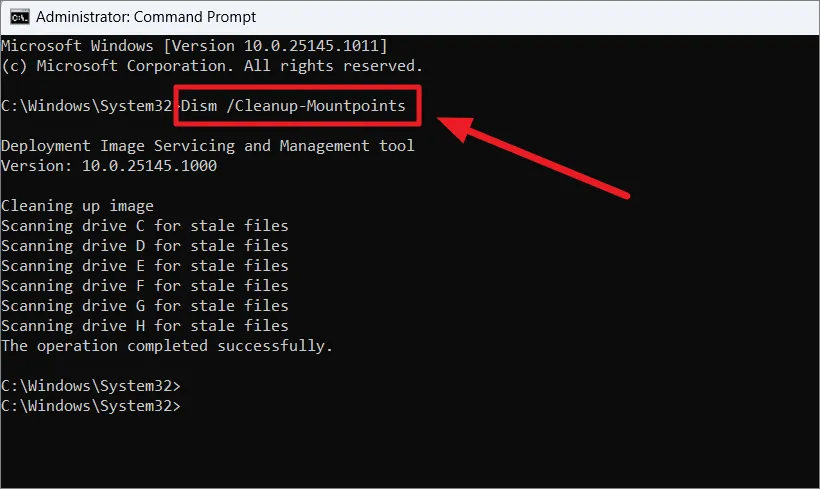Viewport: 820px width, 489px height.
Task: Click "Deployment Image Servicing and Management tool" line
Action: [207, 146]
